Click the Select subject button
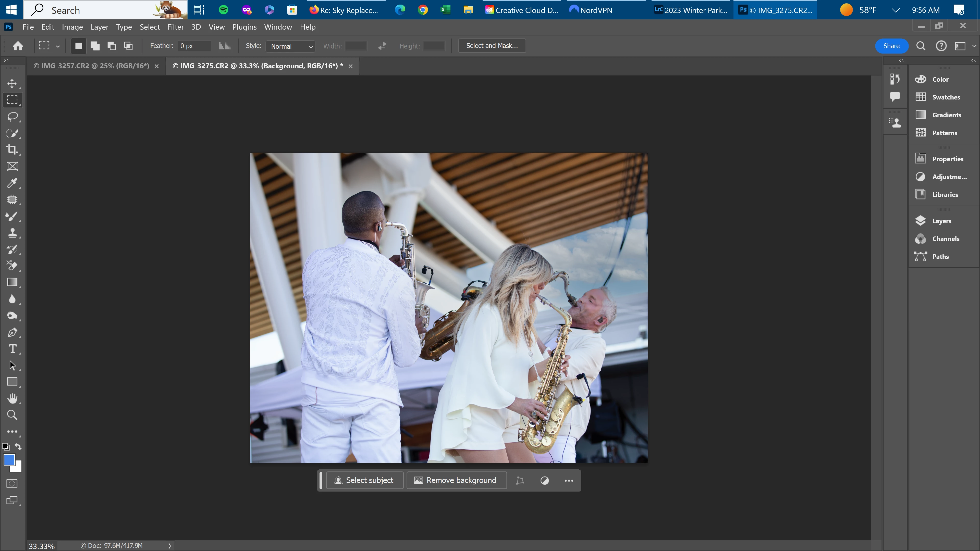This screenshot has height=551, width=980. 364,480
